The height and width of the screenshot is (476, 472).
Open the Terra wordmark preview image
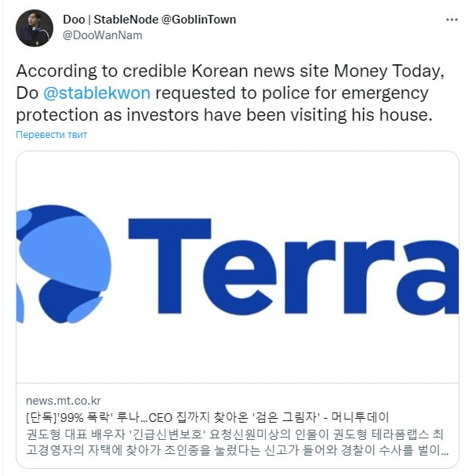(x=238, y=267)
